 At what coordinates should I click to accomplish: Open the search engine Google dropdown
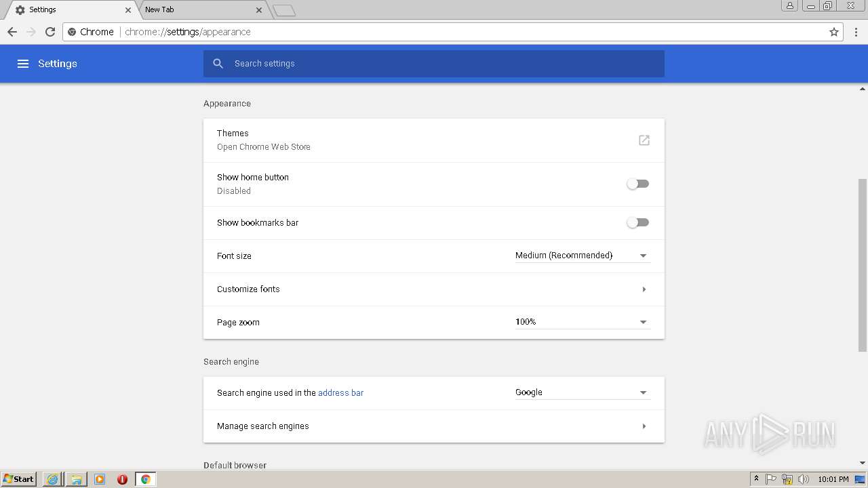(x=583, y=392)
